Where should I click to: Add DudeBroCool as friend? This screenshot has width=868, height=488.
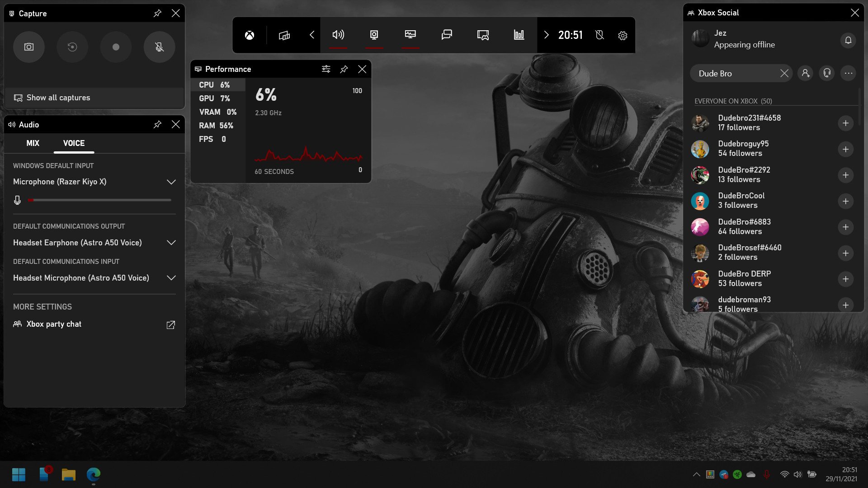click(845, 201)
